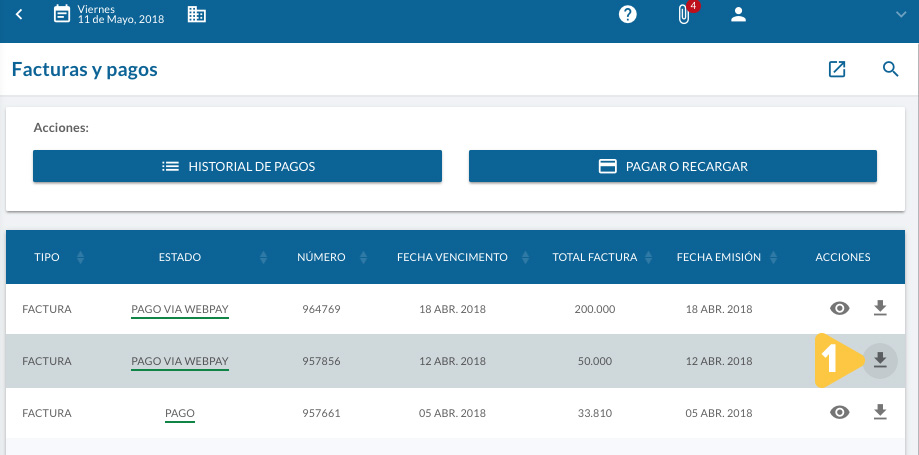
Task: Sort by Fecha Vencimiento column arrows
Action: (526, 257)
